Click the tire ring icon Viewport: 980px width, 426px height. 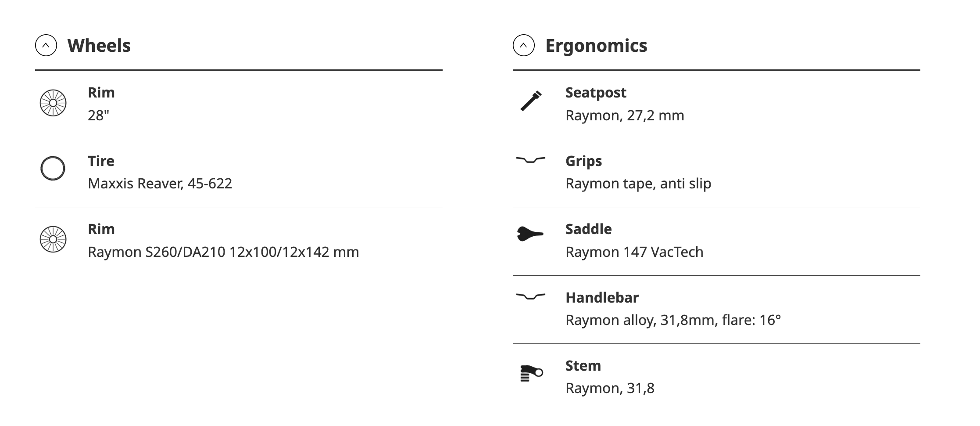click(53, 169)
